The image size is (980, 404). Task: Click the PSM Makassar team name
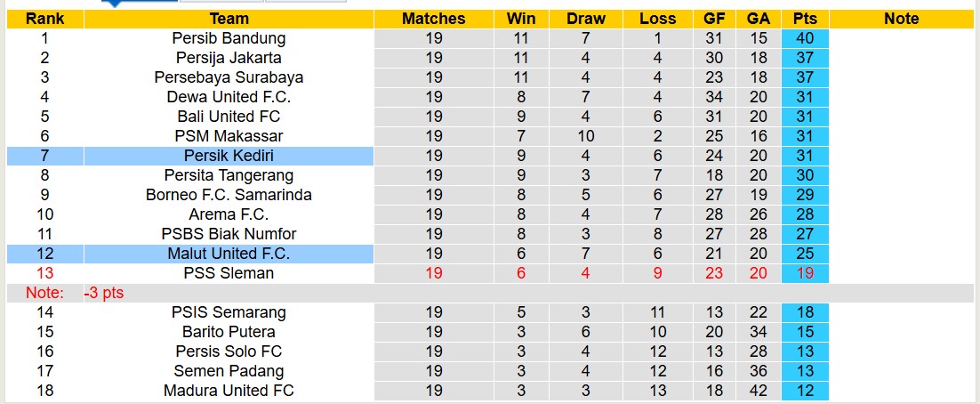coord(229,136)
